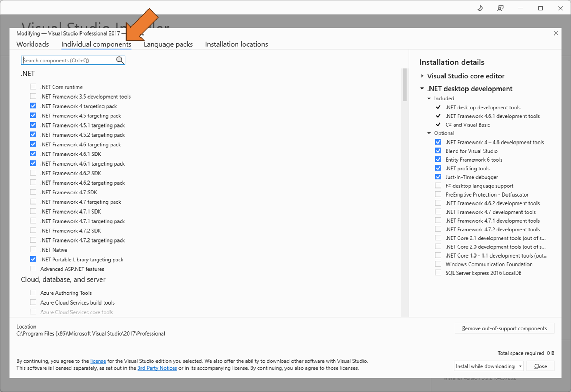Uncheck .NET Framework 4.6 targeting pack
The height and width of the screenshot is (392, 571).
(x=33, y=144)
